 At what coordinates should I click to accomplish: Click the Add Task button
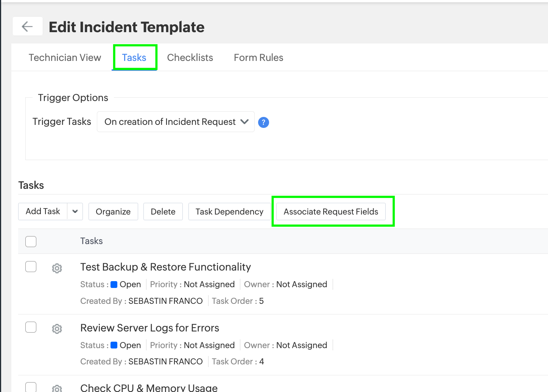coord(43,212)
